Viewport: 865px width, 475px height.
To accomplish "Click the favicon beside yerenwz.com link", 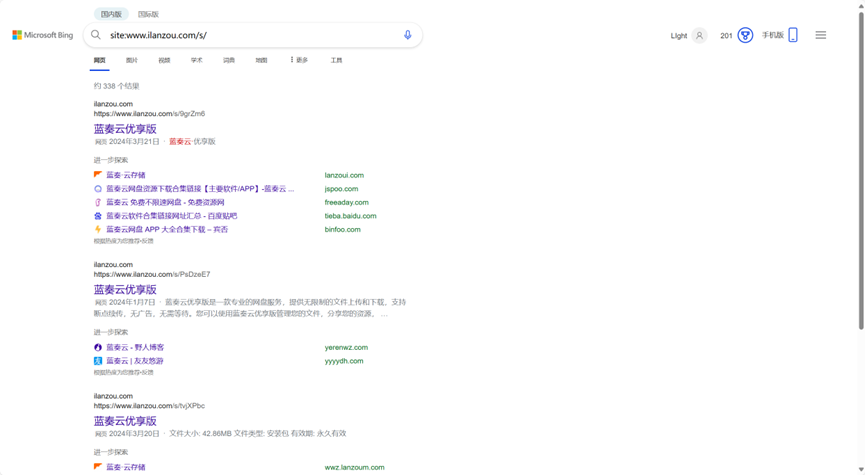I will (x=98, y=348).
